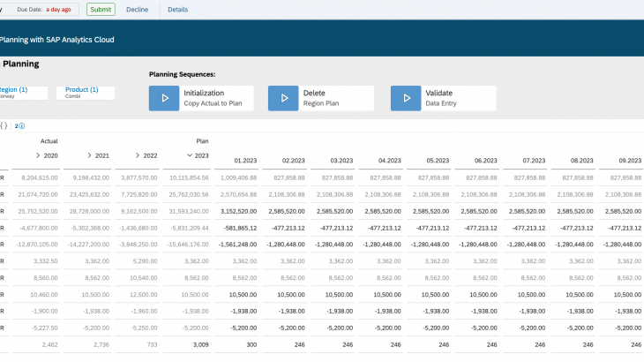Click the Delete Region Plan label
This screenshot has height=362, width=644.
tap(321, 98)
